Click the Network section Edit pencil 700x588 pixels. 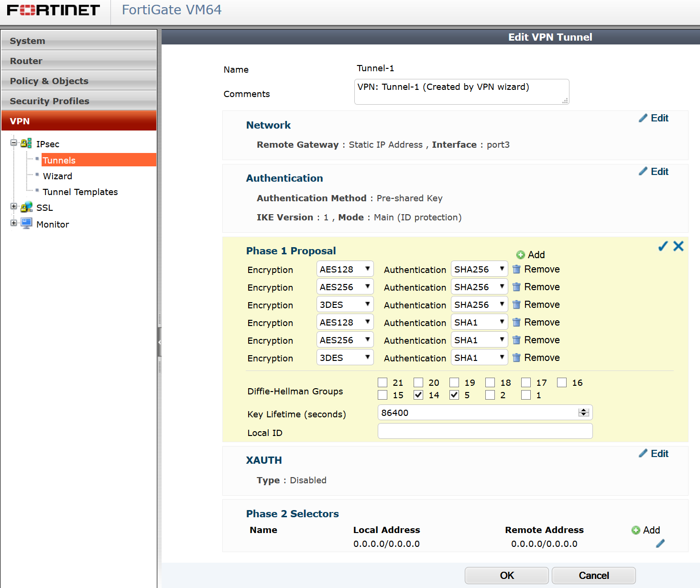tap(643, 118)
